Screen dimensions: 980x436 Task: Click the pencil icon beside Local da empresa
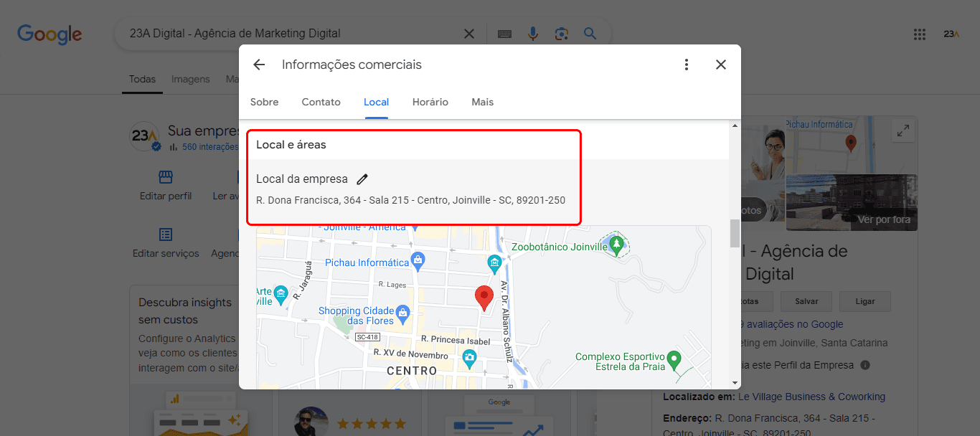pyautogui.click(x=362, y=179)
